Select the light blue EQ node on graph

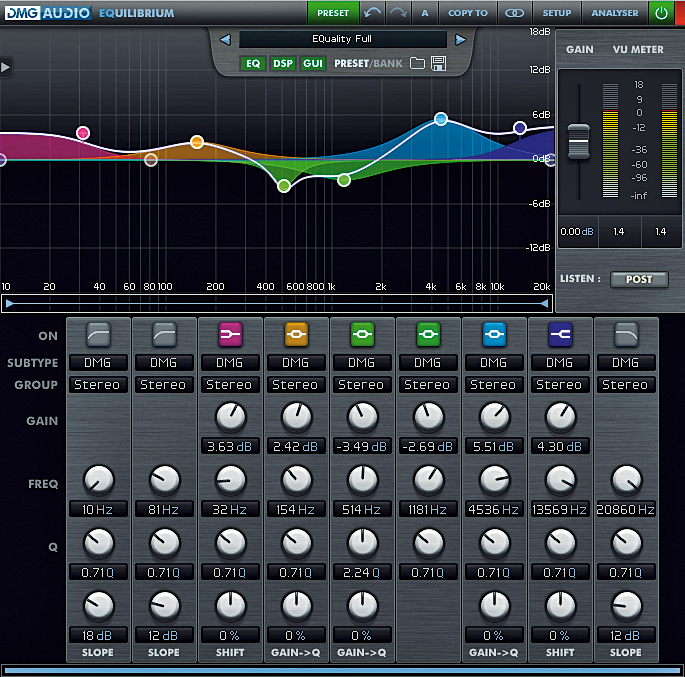tap(441, 119)
